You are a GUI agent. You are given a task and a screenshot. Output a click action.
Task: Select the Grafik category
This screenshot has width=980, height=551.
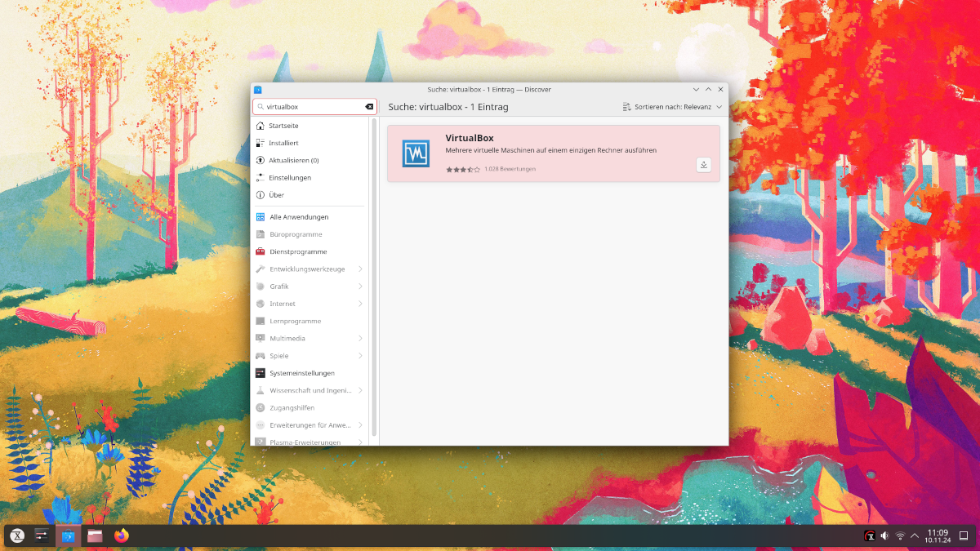[x=310, y=287]
